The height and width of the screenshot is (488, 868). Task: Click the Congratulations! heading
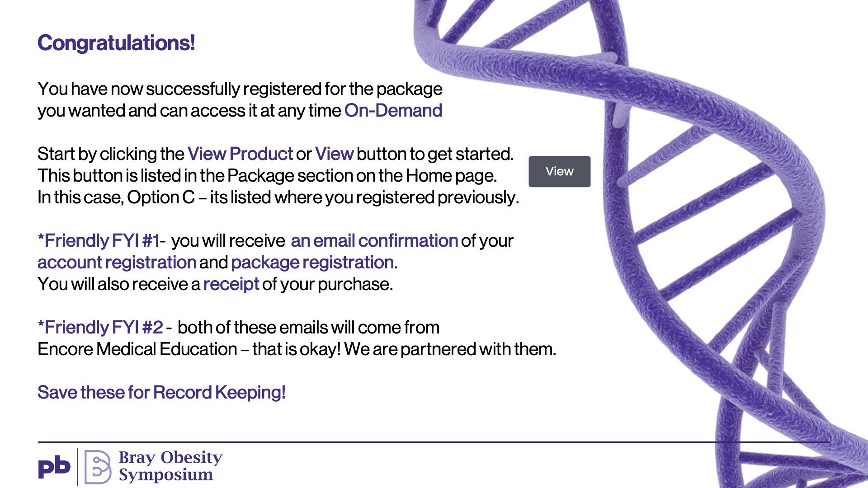116,43
